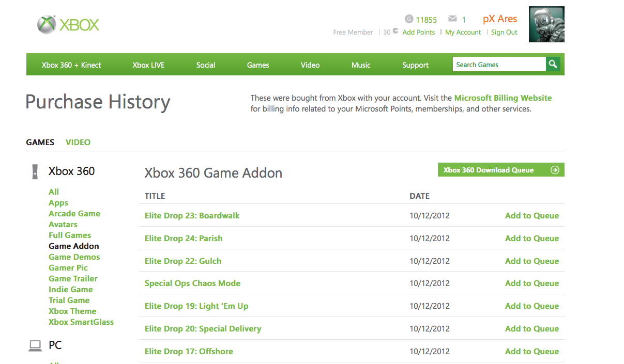Open My Account link
Screen dimensions: 624x364
[463, 32]
